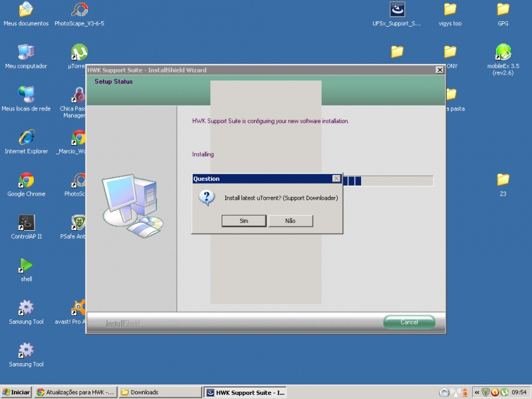
Task: Click the Installing status text
Action: pyautogui.click(x=203, y=154)
